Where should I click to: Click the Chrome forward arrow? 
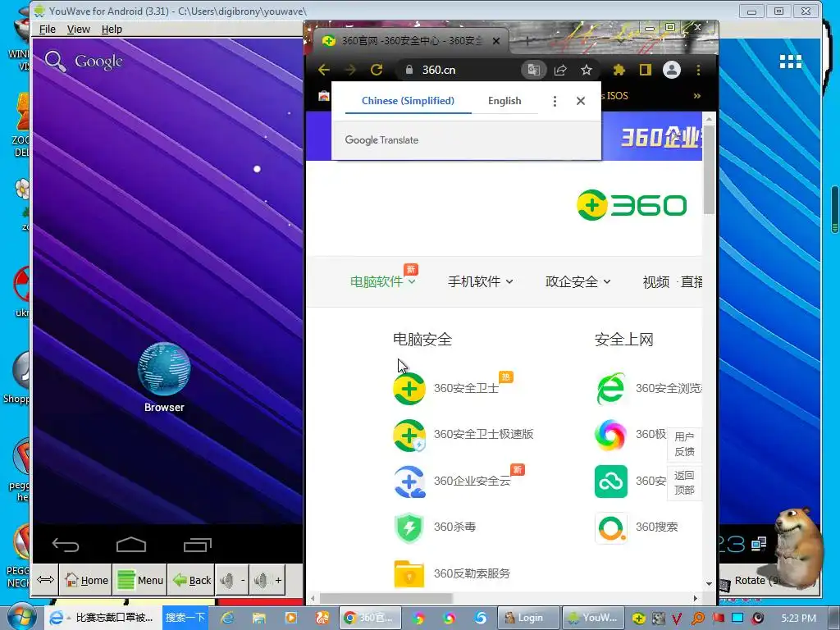click(x=349, y=70)
